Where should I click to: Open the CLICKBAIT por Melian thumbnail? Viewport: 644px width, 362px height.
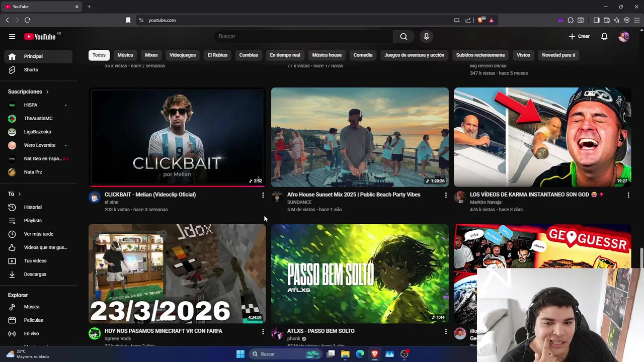click(177, 137)
